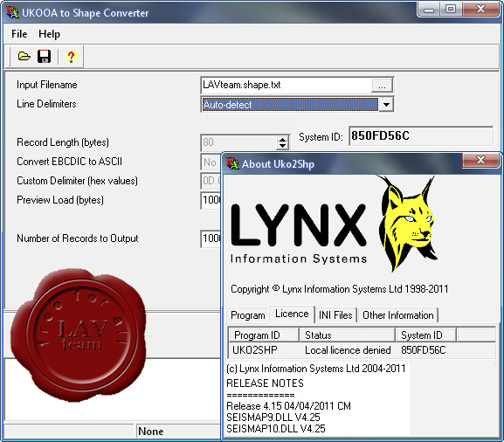Image resolution: width=504 pixels, height=442 pixels.
Task: Click the 'Convert EBCDIC to ASCII' label
Action: point(69,162)
